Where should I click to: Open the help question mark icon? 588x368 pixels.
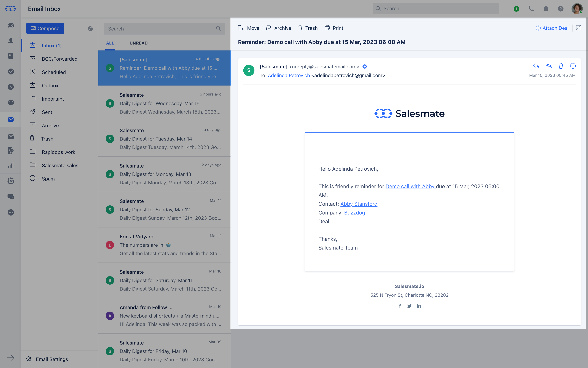(x=561, y=9)
